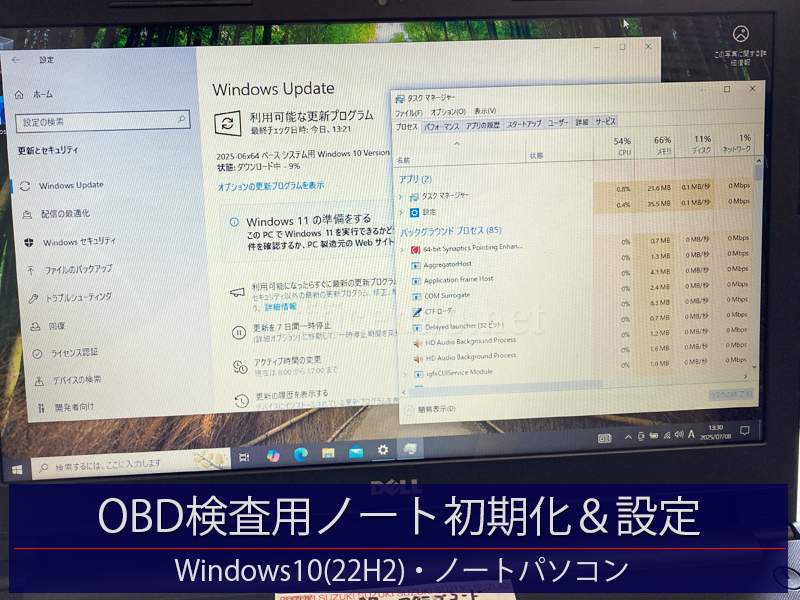Sort by CPU column header
800x600 pixels.
pos(615,145)
